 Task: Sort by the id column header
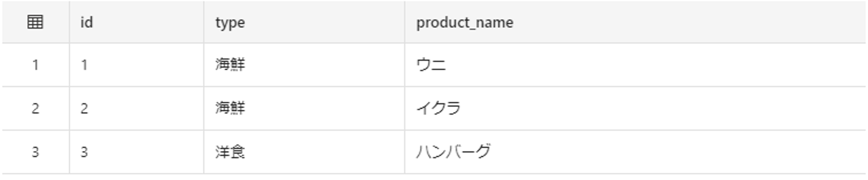click(x=87, y=22)
